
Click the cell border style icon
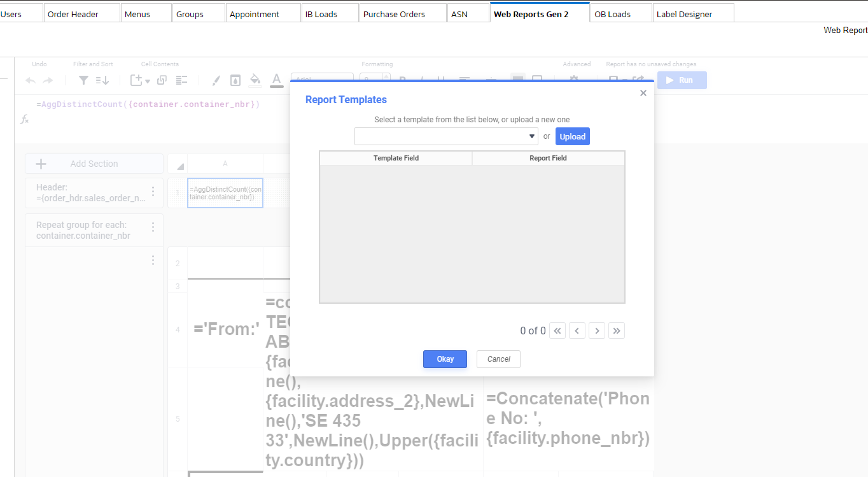tap(235, 80)
